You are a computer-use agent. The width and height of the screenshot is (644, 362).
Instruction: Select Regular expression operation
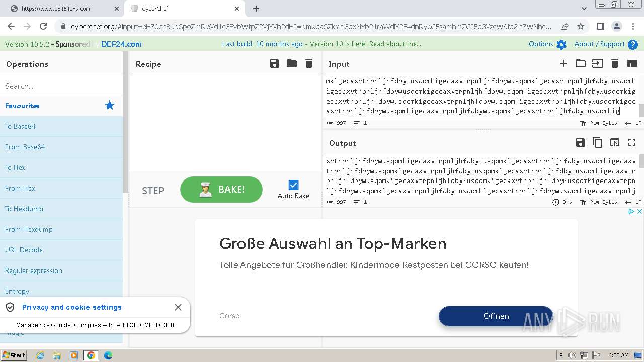pyautogui.click(x=61, y=270)
